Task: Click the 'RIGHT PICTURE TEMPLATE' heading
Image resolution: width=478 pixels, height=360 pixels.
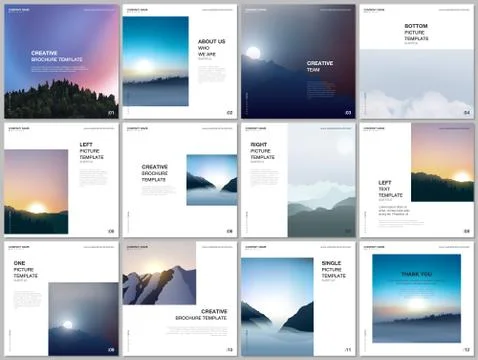Action: [263, 151]
